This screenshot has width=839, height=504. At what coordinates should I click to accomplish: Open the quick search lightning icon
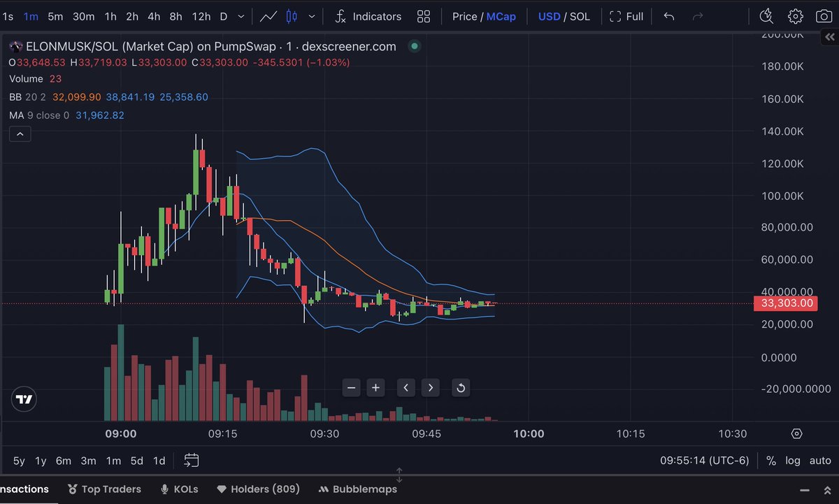click(x=767, y=16)
